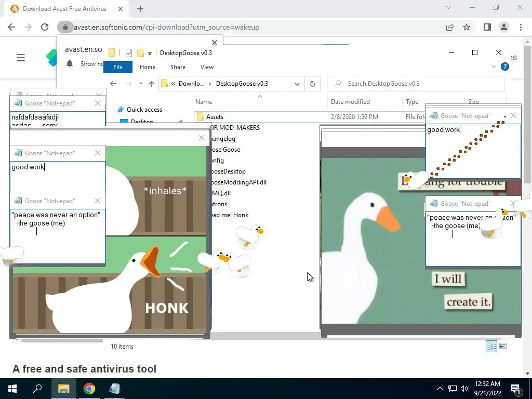532x399 pixels.
Task: Sort files by Name column
Action: (x=204, y=101)
